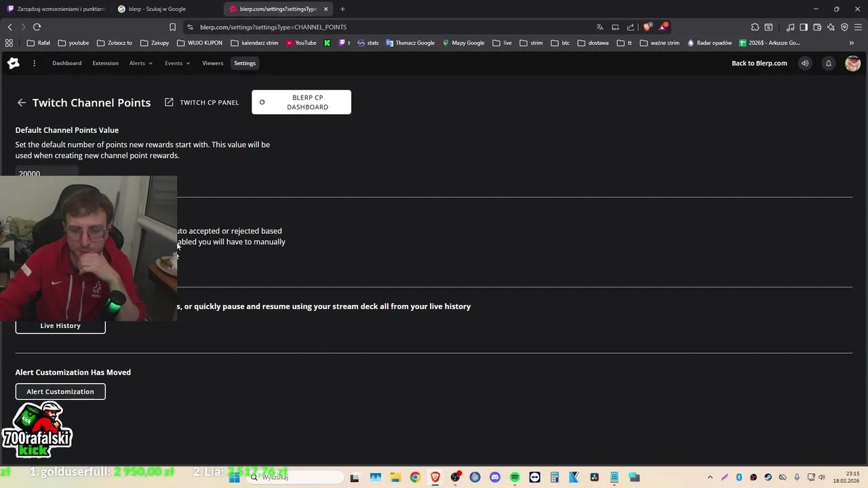Viewport: 868px width, 488px height.
Task: Toggle the browser sidebar panel icon
Action: (804, 27)
